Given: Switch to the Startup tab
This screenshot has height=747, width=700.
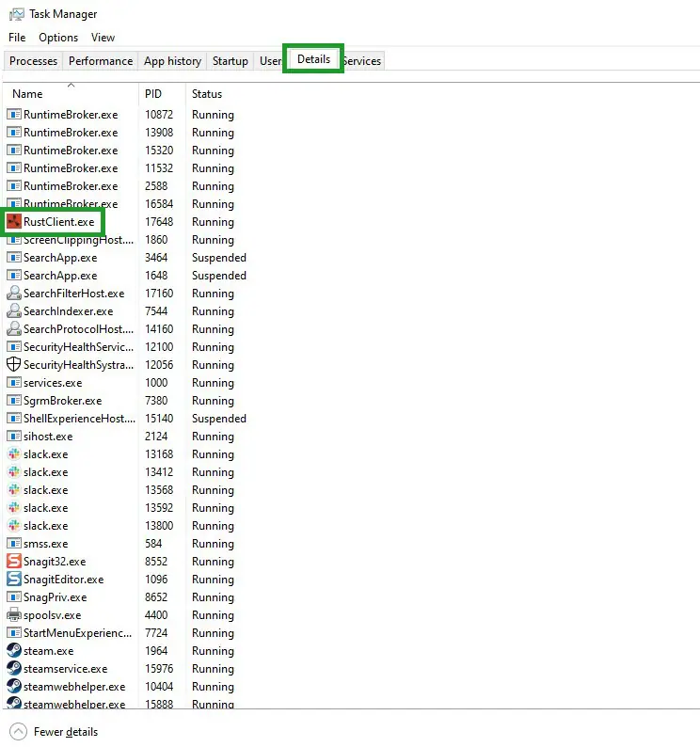Looking at the screenshot, I should point(231,61).
